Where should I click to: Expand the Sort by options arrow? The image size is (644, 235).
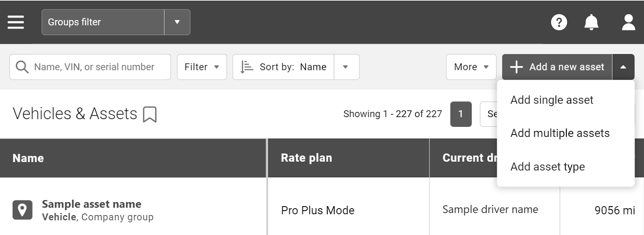346,67
